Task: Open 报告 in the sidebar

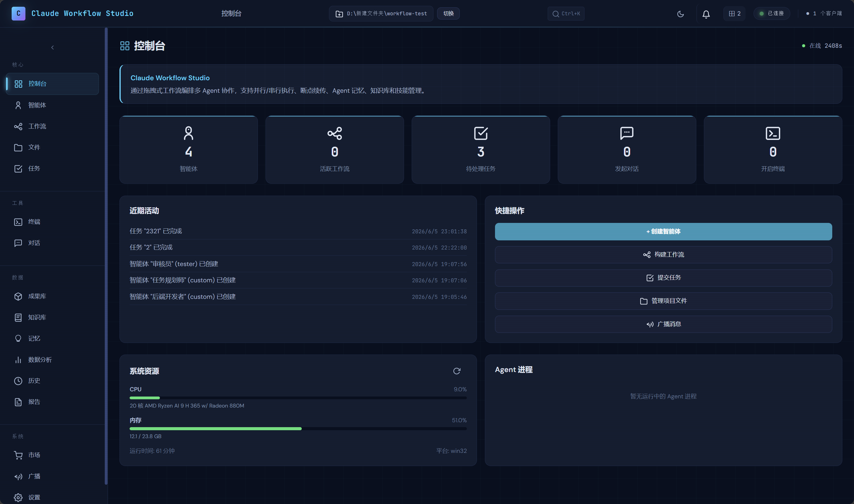Action: click(x=52, y=402)
